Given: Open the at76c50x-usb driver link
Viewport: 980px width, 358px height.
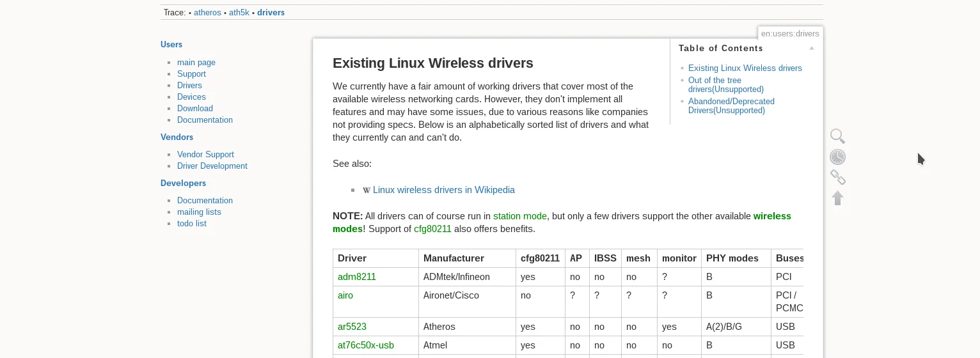Looking at the screenshot, I should (x=366, y=345).
